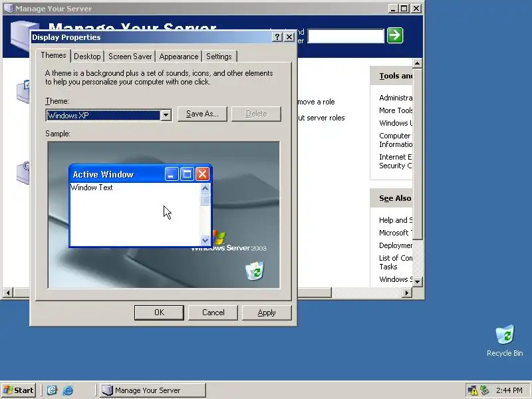Click the Manage Your Server scroll up arrow
532x399 pixels.
(418, 63)
